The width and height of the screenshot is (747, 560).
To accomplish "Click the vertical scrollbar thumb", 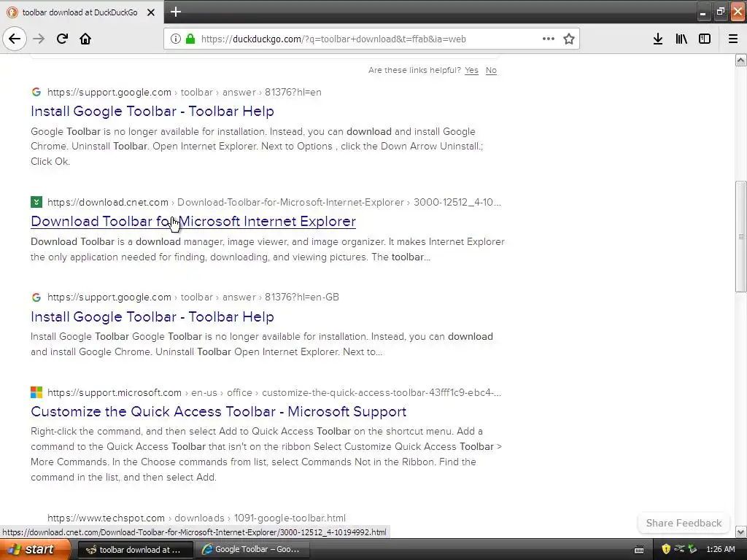I will [740, 236].
